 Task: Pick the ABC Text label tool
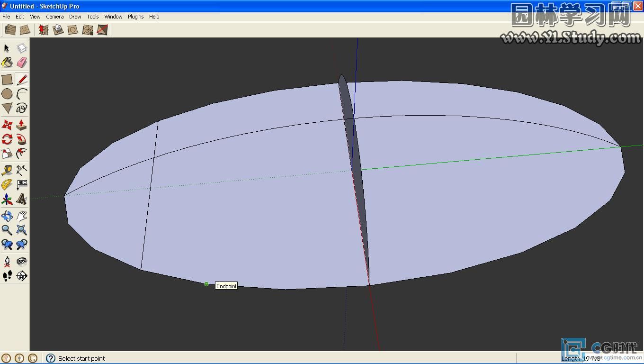(22, 184)
